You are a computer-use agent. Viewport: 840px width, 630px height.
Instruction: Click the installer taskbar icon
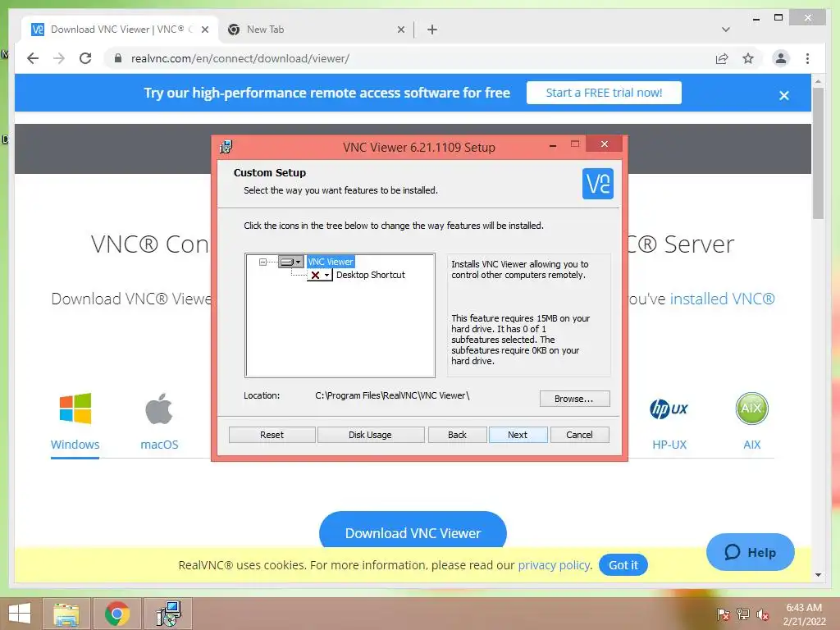pos(168,614)
